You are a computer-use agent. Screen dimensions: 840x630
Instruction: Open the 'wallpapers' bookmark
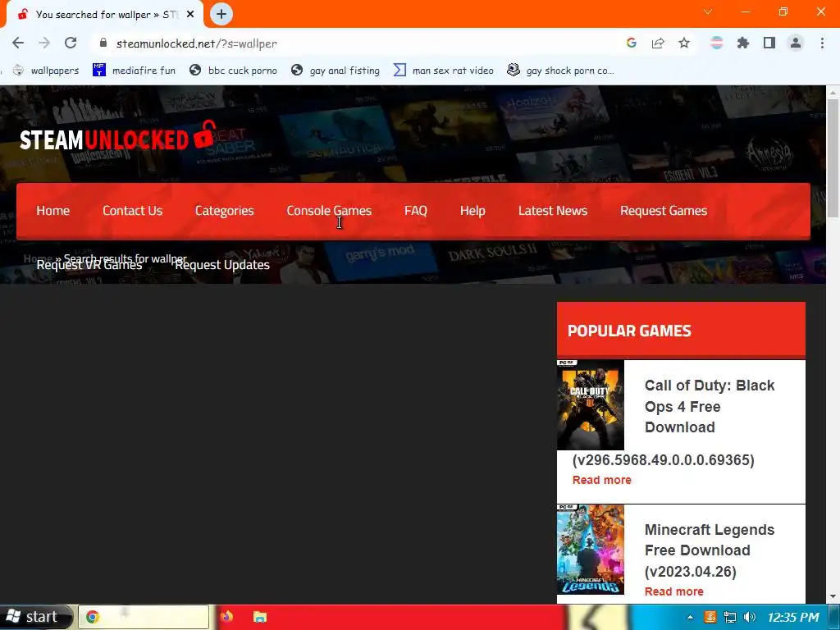pyautogui.click(x=46, y=71)
